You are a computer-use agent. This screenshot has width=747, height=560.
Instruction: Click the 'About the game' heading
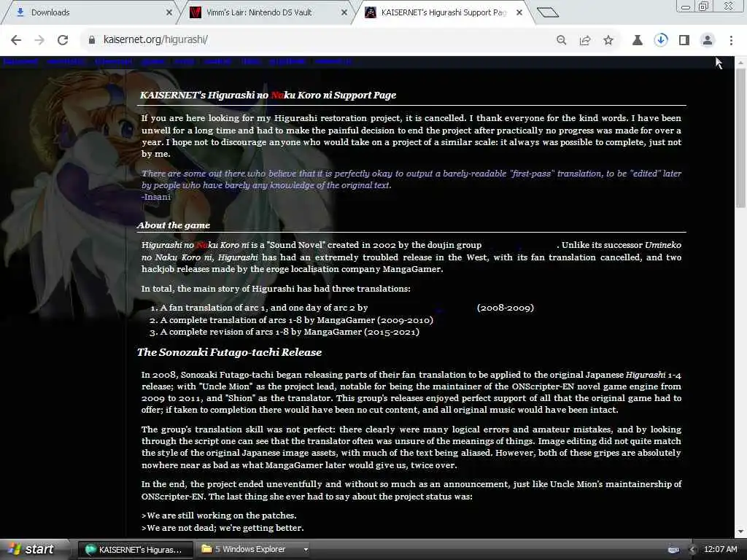pyautogui.click(x=174, y=225)
